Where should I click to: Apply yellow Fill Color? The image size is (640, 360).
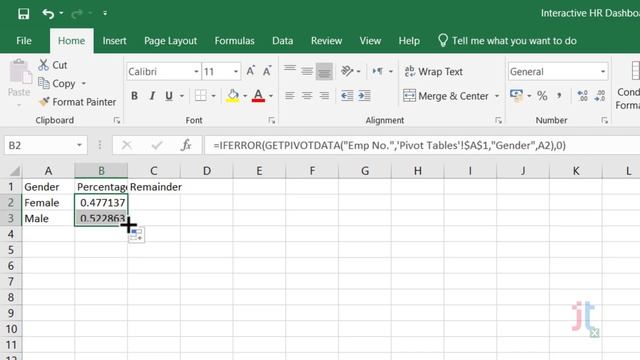233,96
